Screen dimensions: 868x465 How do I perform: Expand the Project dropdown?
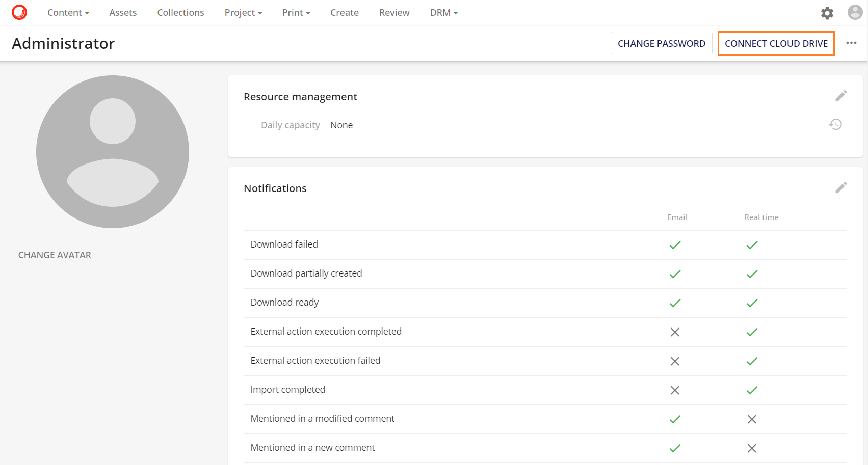pos(243,12)
